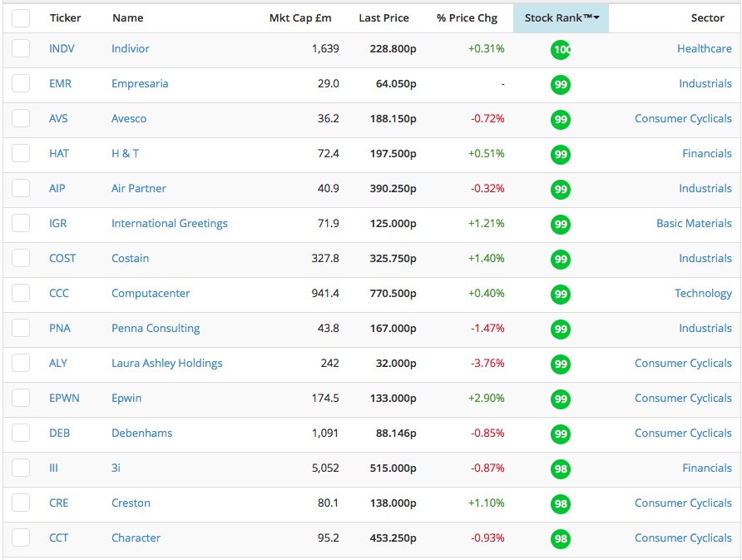Check the 3i row checkbox

21,468
